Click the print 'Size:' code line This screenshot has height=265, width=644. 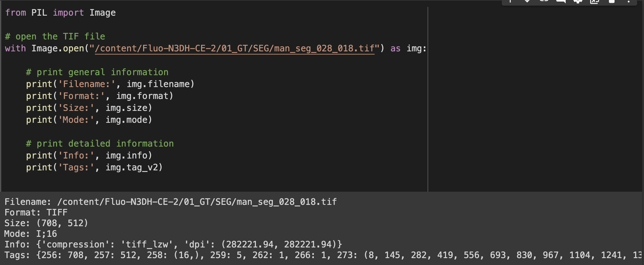coord(89,108)
